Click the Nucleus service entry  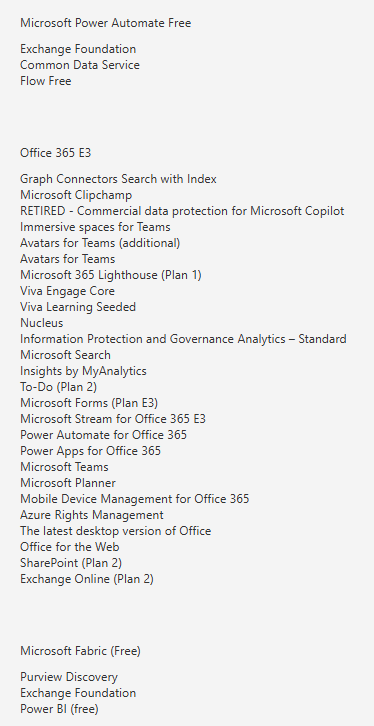42,323
